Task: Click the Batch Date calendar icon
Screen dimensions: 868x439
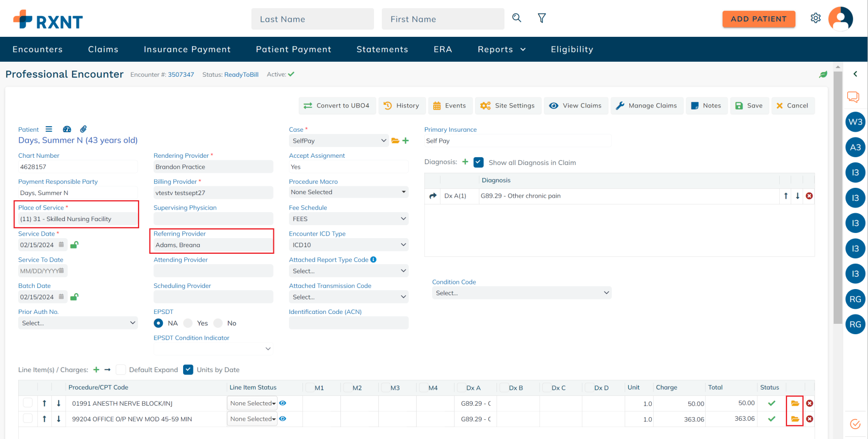Action: [61, 297]
